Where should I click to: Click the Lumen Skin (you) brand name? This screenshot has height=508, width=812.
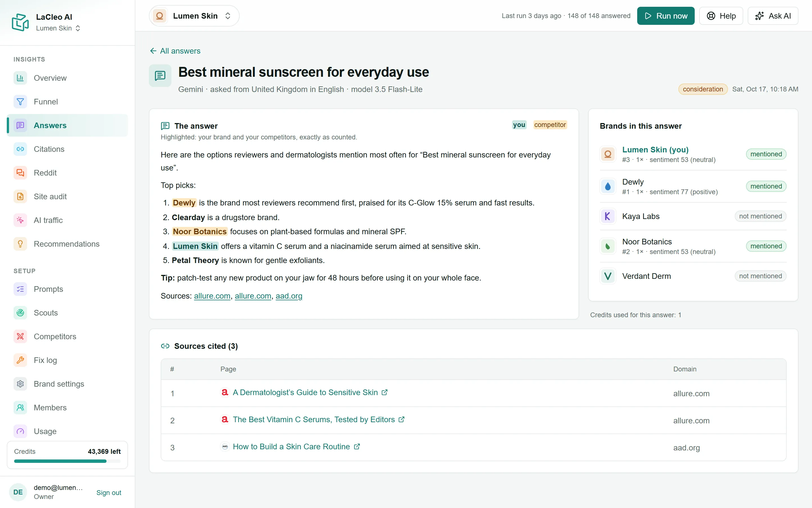tap(655, 150)
